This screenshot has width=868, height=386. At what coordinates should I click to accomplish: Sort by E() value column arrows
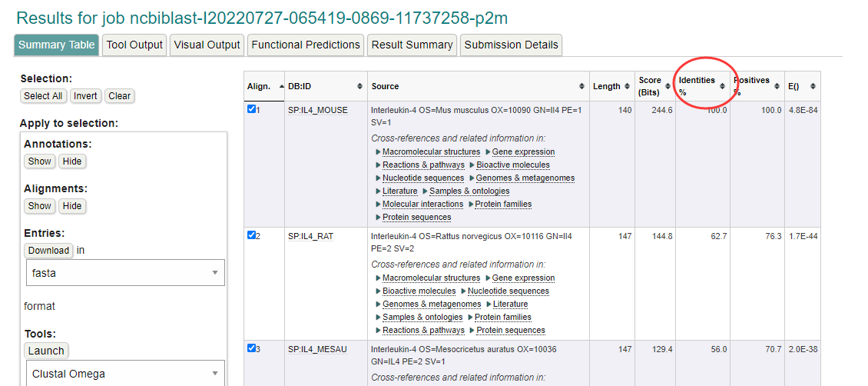point(813,86)
